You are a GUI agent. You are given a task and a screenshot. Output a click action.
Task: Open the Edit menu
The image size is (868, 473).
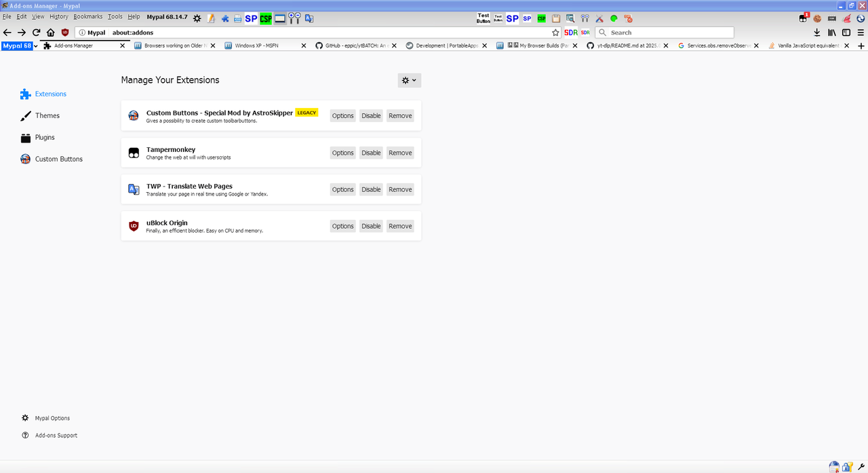[22, 16]
